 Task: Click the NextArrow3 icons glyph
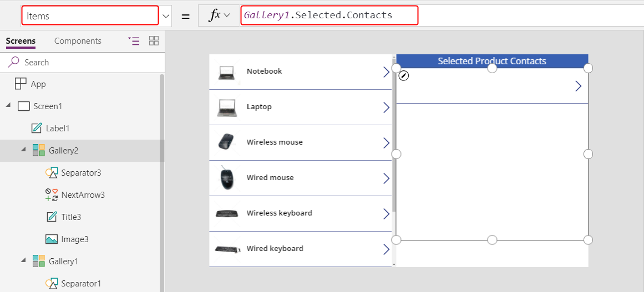52,195
